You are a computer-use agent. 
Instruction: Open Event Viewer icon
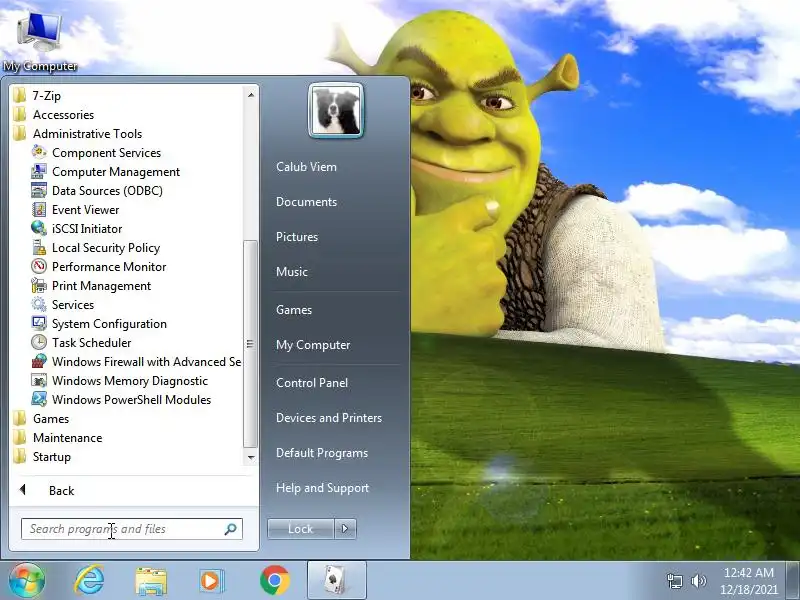39,210
